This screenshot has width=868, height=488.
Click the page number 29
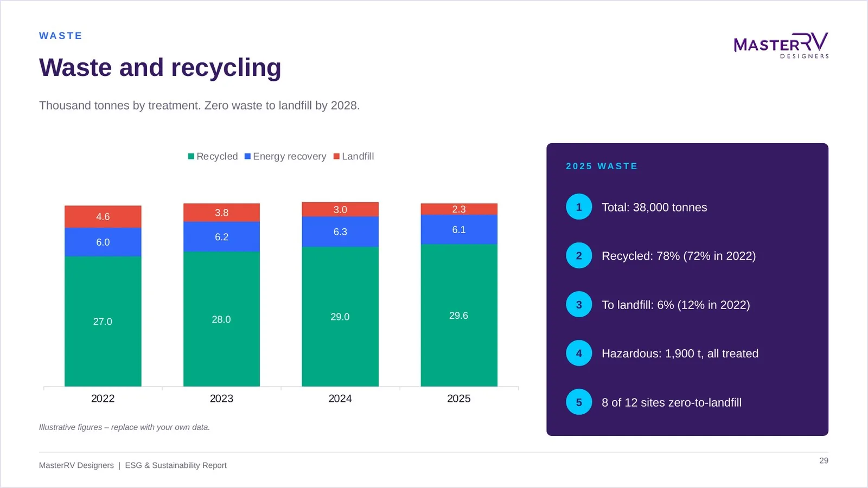point(824,460)
